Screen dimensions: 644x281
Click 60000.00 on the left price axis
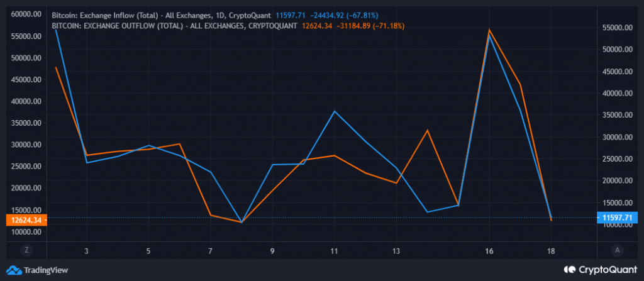pos(25,14)
